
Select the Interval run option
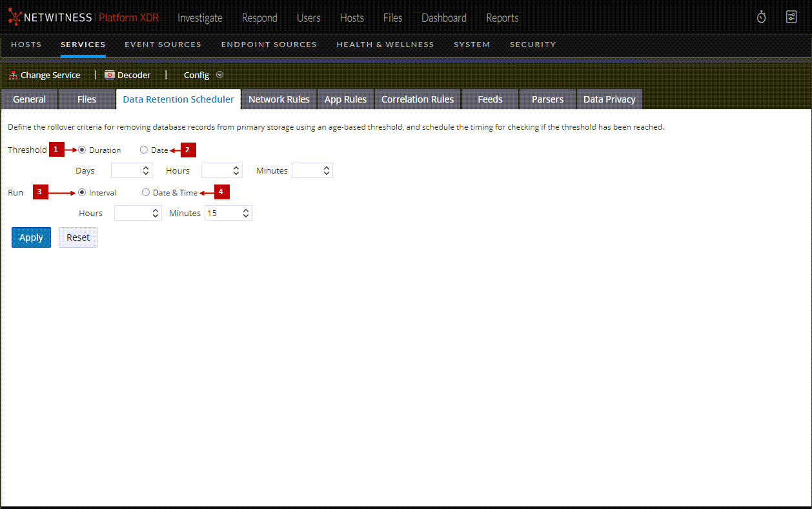coord(82,192)
